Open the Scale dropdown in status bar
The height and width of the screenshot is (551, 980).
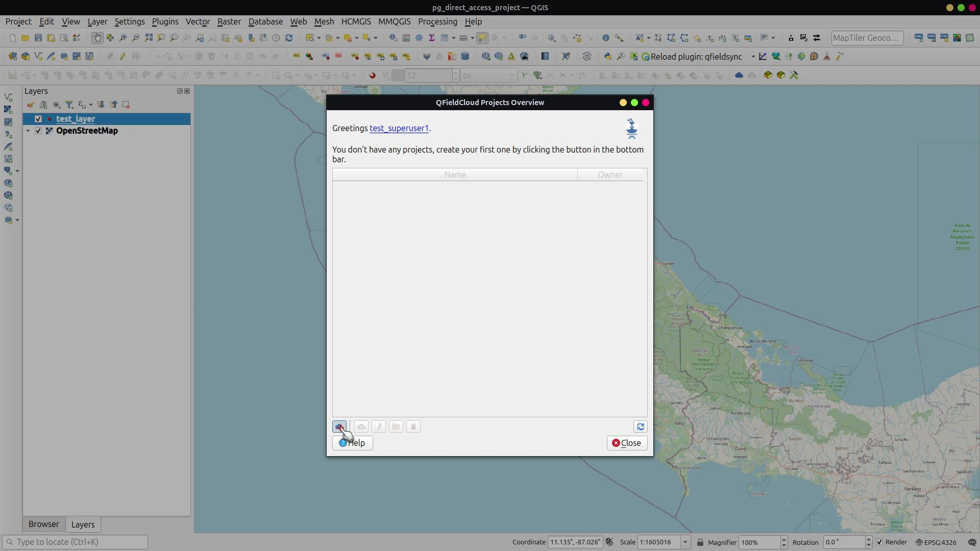coord(685,542)
